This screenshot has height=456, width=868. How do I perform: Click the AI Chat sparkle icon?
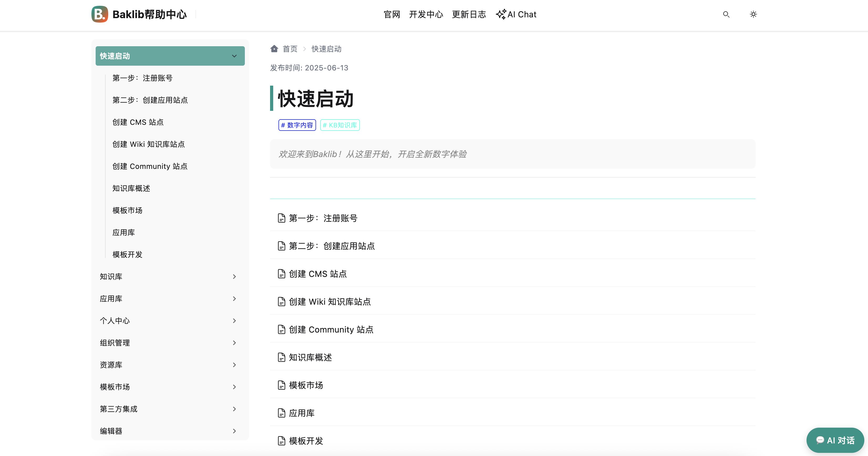click(501, 14)
